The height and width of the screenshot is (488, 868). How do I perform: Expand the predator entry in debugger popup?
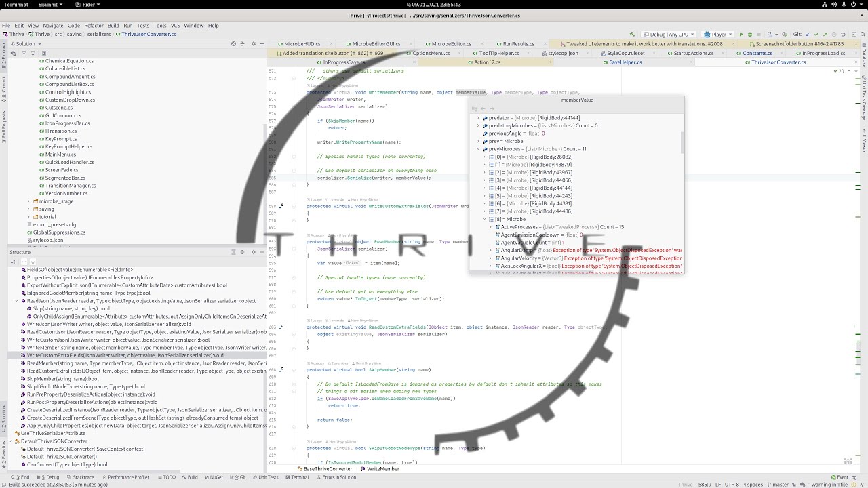(x=478, y=118)
